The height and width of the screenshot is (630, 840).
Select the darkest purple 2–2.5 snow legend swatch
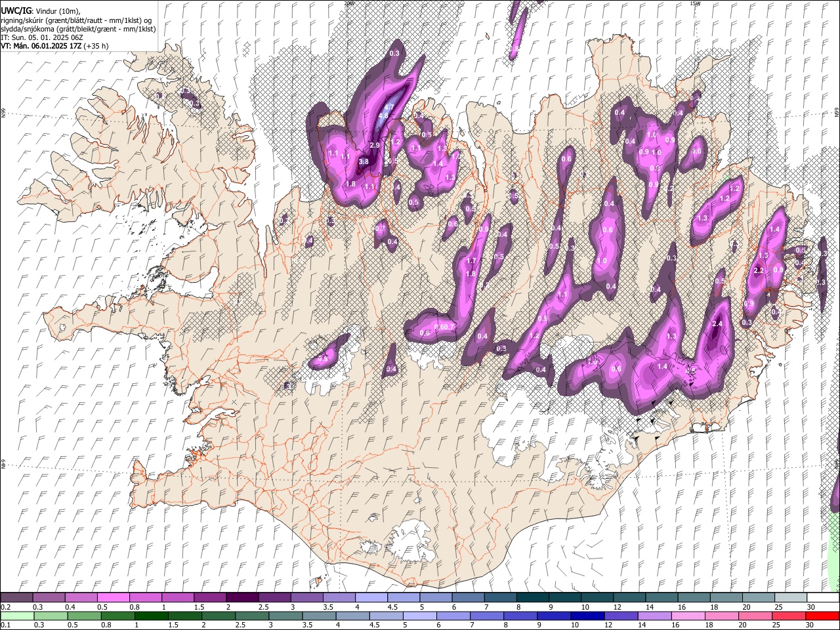pos(241,598)
